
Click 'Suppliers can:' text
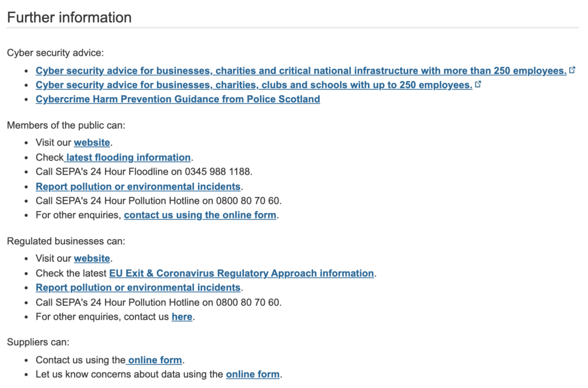[x=38, y=342]
